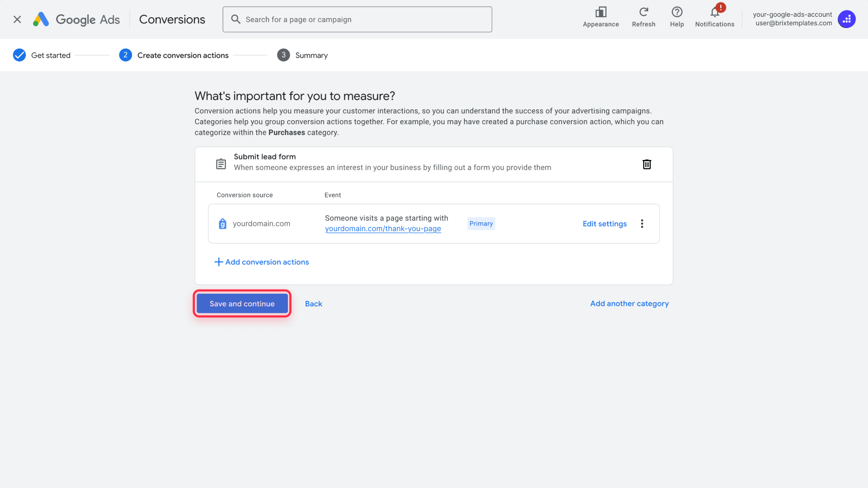View unread Notifications
The image size is (868, 488).
714,17
